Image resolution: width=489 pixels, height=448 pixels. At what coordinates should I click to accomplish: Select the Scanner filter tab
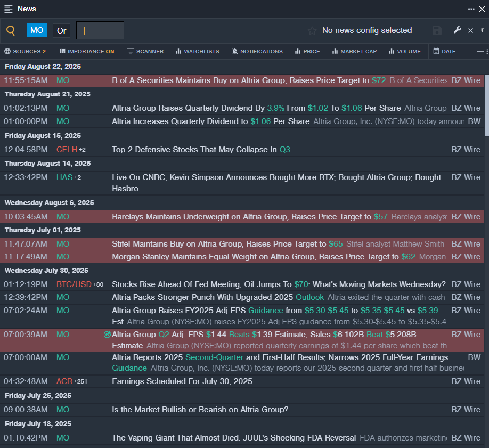pos(145,52)
